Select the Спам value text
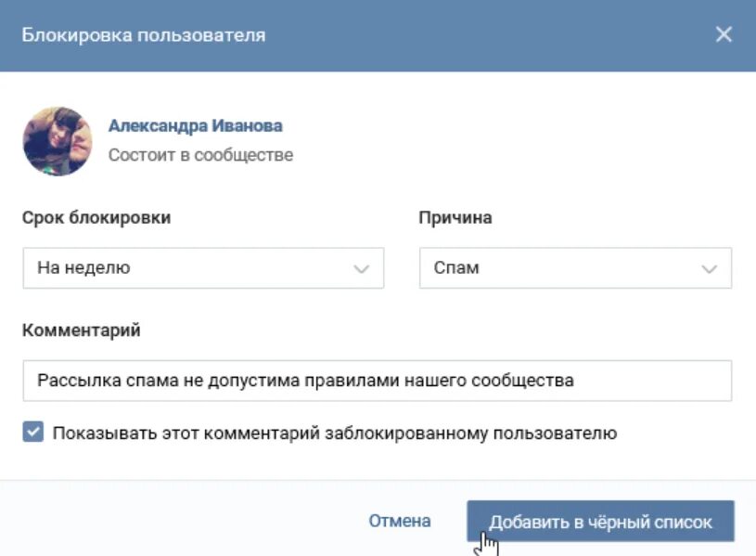The width and height of the screenshot is (756, 556). click(456, 268)
